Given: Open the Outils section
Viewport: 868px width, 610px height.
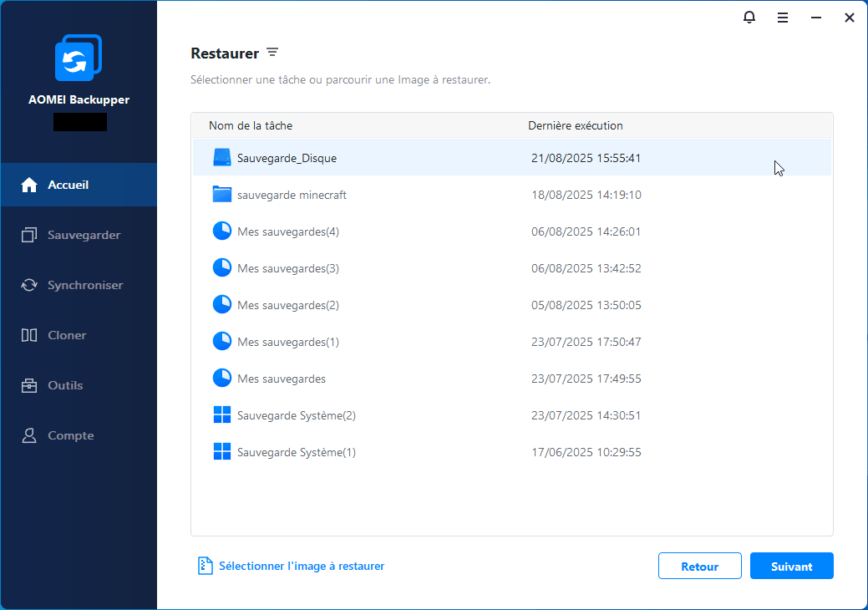Looking at the screenshot, I should [79, 385].
